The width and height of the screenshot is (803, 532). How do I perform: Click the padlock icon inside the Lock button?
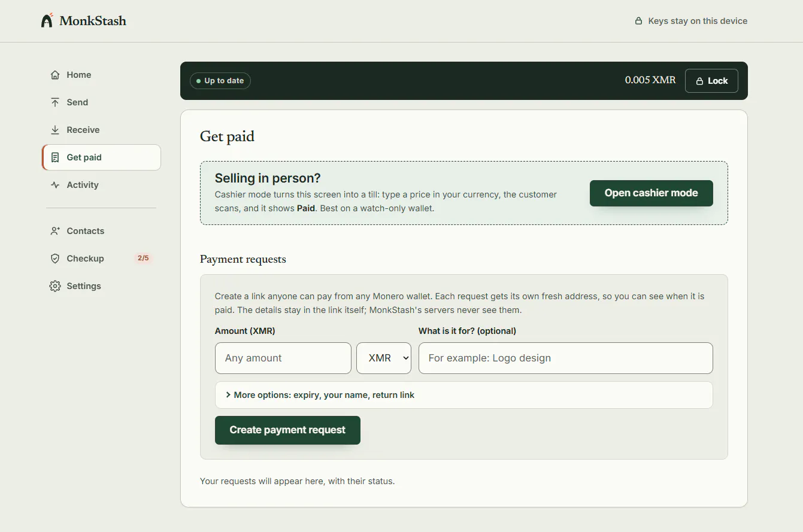pos(699,81)
